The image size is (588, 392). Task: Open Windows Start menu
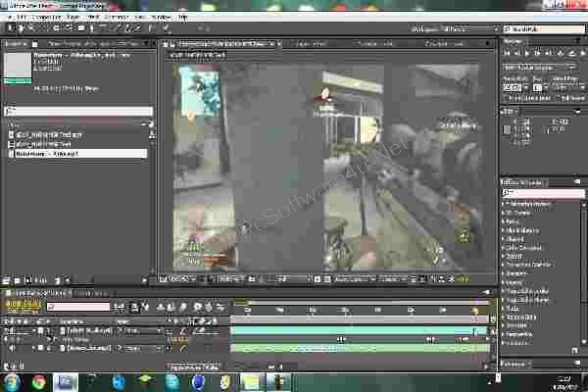(12, 382)
